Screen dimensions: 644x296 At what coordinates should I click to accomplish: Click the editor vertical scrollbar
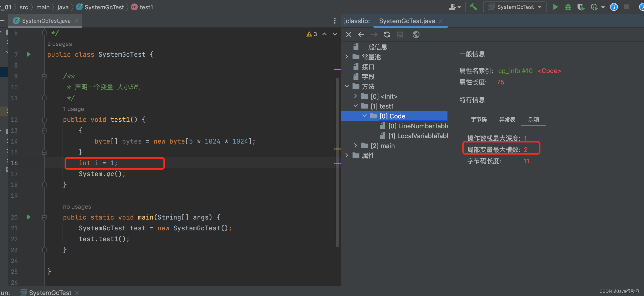coord(337,162)
